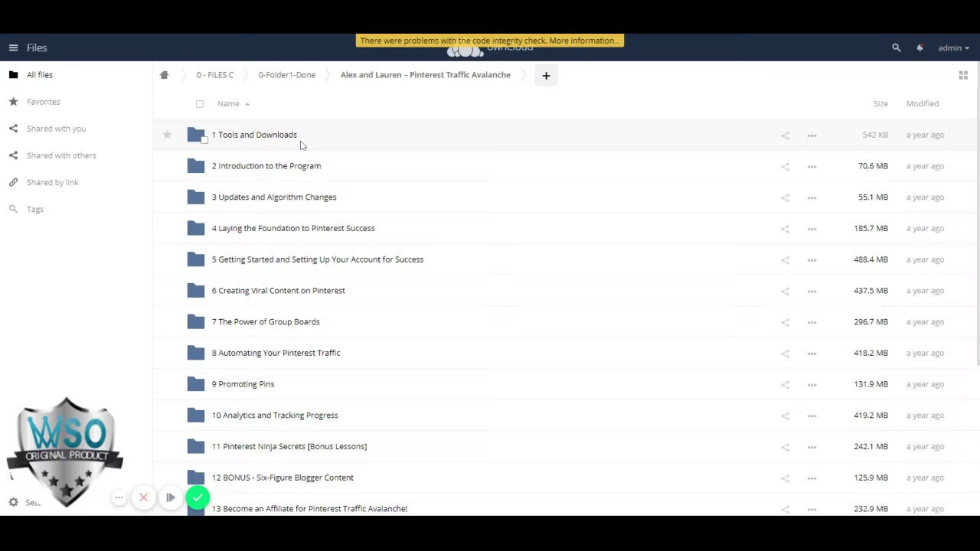Share 6 Creating Viral Content folder

point(785,291)
